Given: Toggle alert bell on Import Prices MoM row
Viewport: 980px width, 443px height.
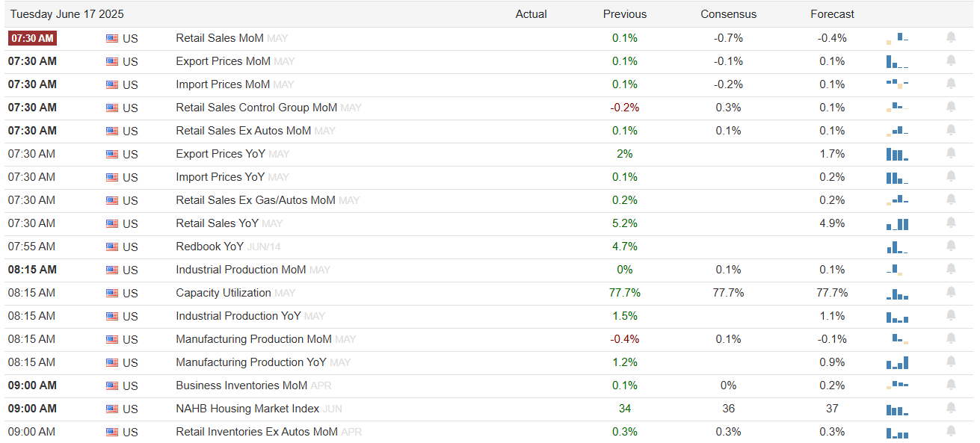Looking at the screenshot, I should 951,84.
